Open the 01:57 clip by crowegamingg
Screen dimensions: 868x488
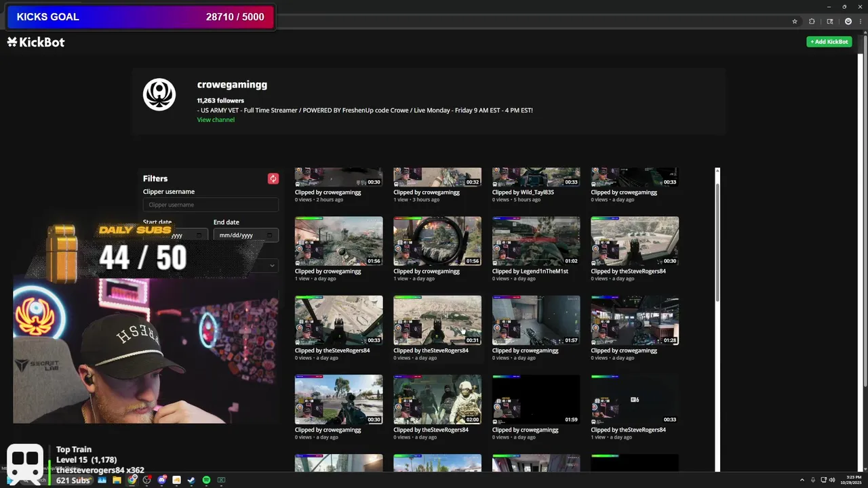[536, 321]
